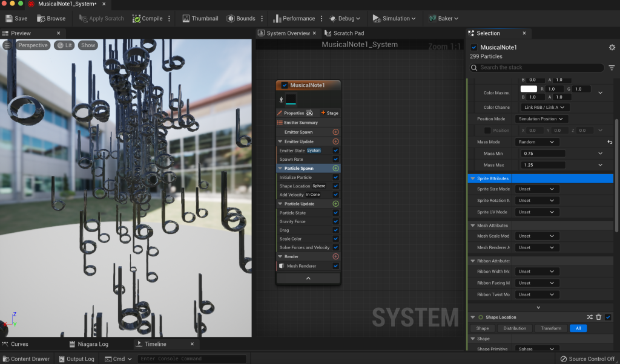The height and width of the screenshot is (364, 620).
Task: Click the Save icon in the toolbar
Action: [x=8, y=18]
